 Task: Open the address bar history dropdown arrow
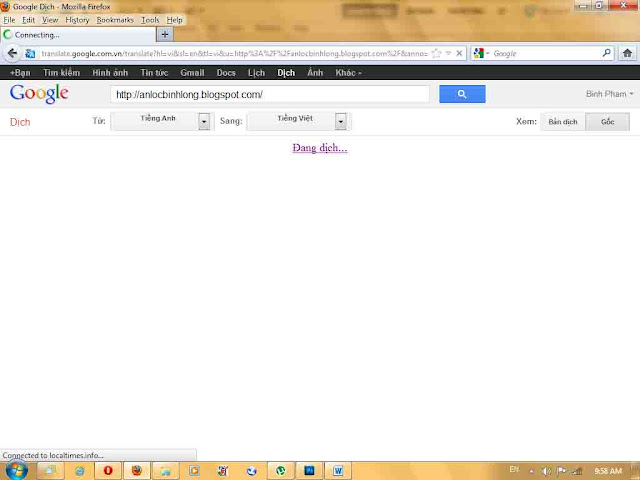[x=448, y=53]
